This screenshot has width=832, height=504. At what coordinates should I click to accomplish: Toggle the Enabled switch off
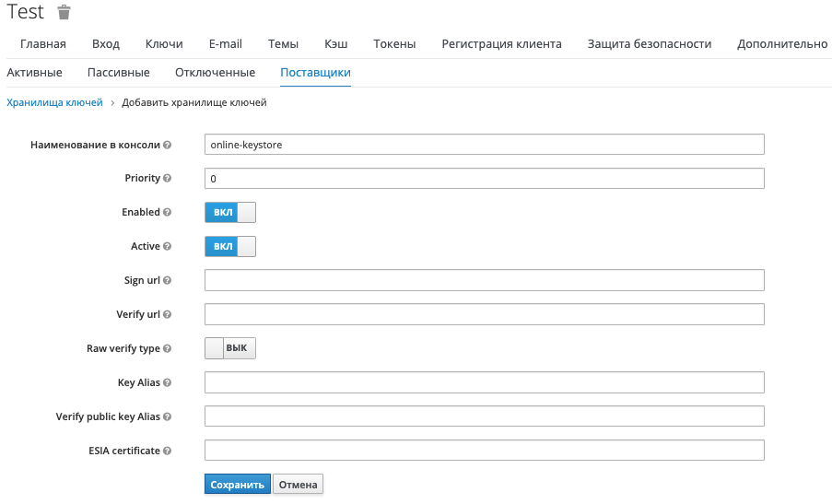click(x=229, y=212)
